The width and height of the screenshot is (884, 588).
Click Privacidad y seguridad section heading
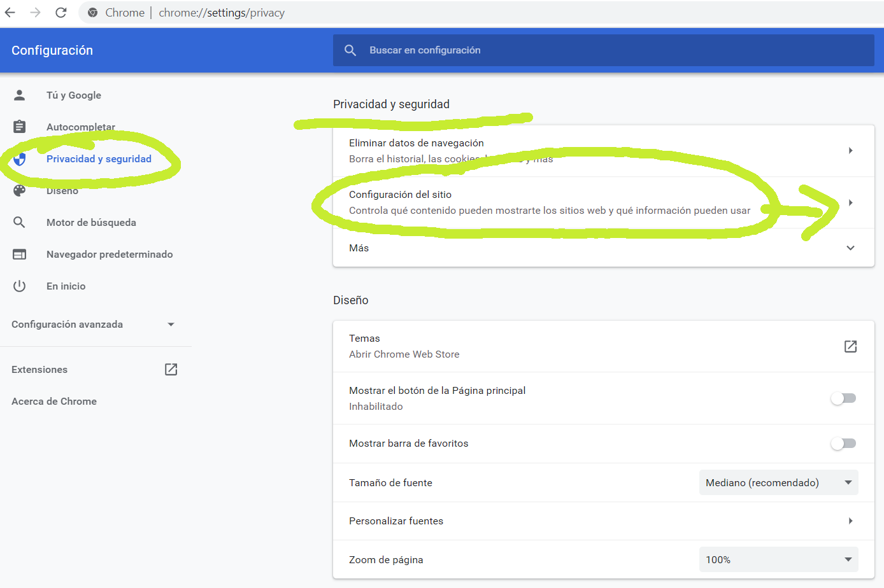[x=391, y=104]
